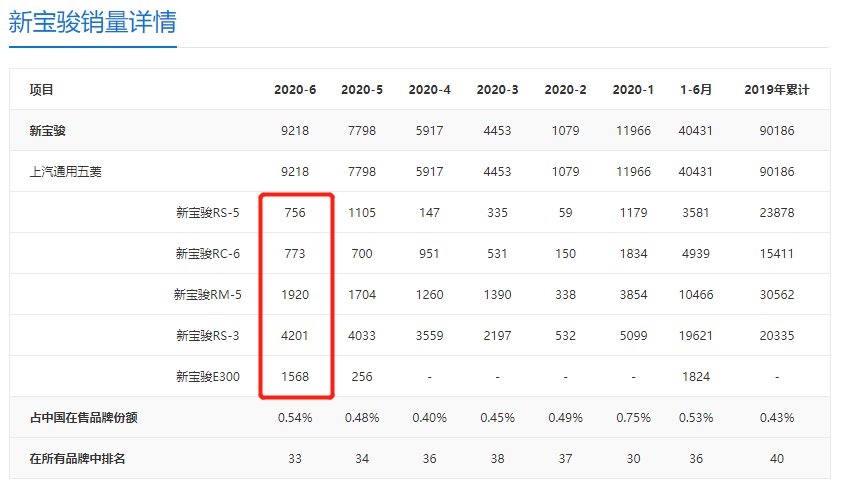Screen dimensions: 849x492
Task: Click the bold 新宝骏 brand row label
Action: (48, 131)
